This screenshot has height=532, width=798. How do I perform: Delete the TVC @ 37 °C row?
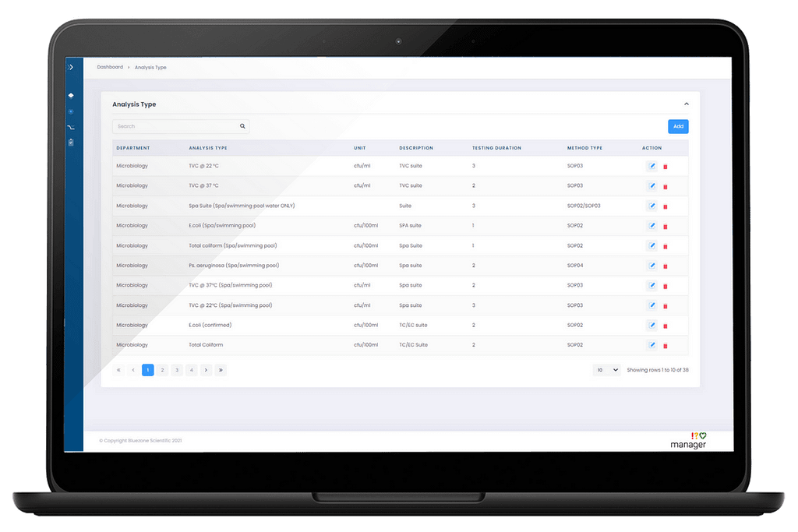tap(666, 187)
